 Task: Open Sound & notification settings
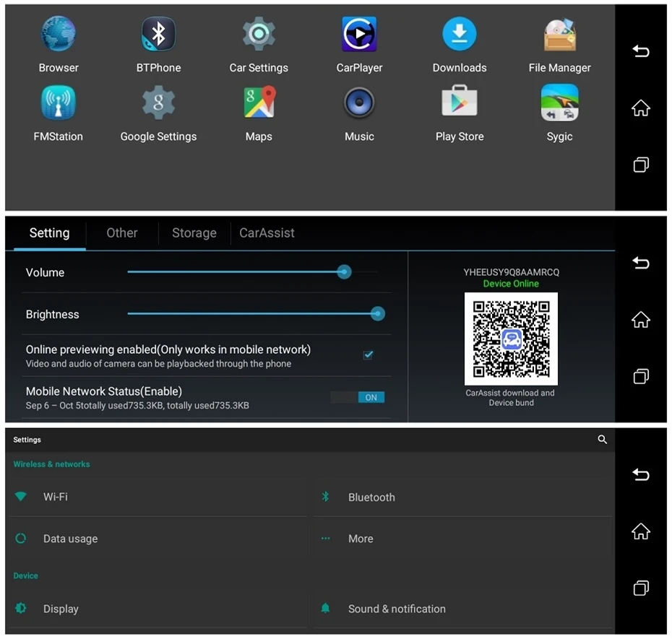(x=463, y=608)
